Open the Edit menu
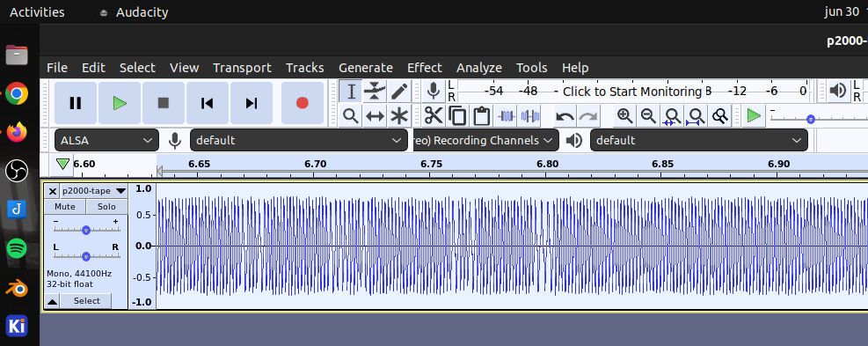Image resolution: width=868 pixels, height=346 pixels. 93,68
